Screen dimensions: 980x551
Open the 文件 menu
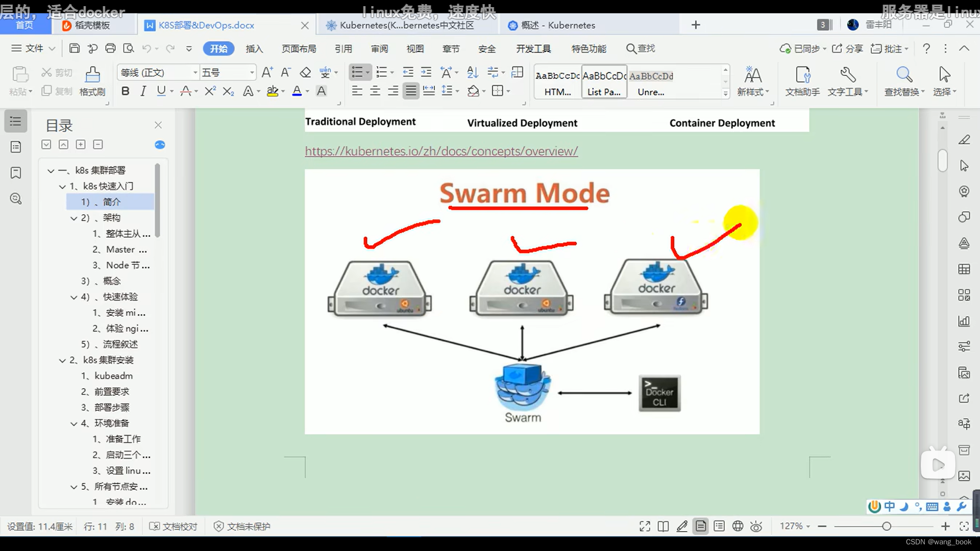[33, 48]
